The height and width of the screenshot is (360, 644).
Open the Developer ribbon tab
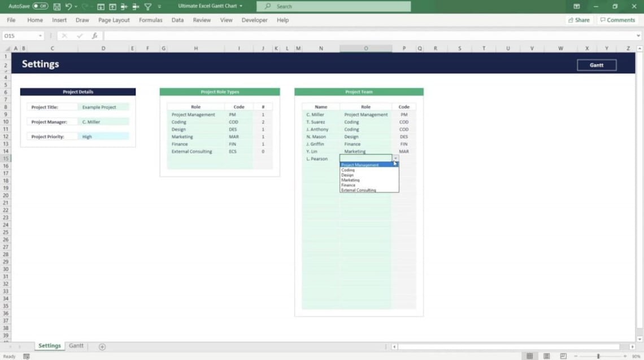pos(254,20)
